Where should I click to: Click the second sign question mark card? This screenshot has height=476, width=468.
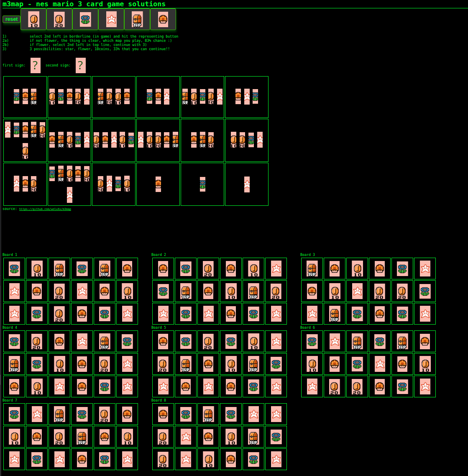(x=81, y=66)
